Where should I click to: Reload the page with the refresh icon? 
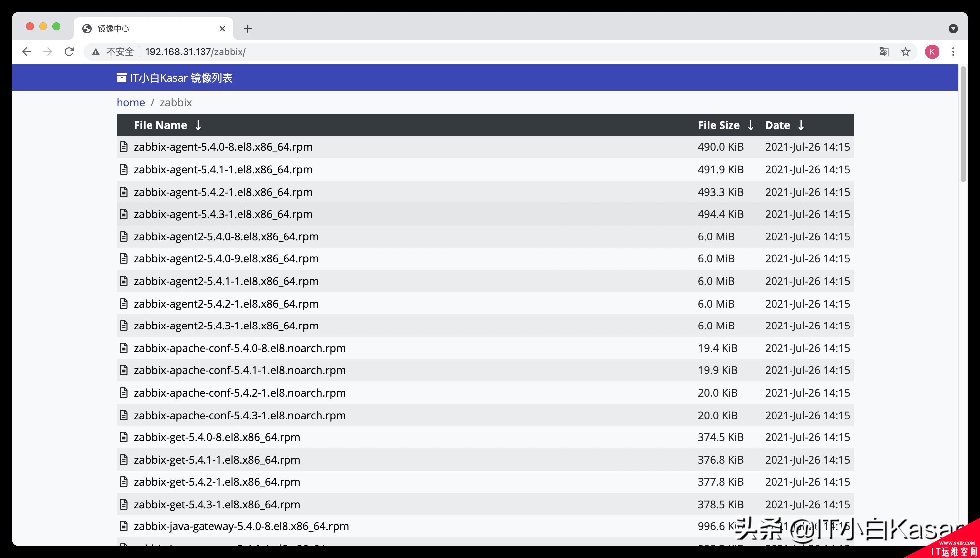69,52
